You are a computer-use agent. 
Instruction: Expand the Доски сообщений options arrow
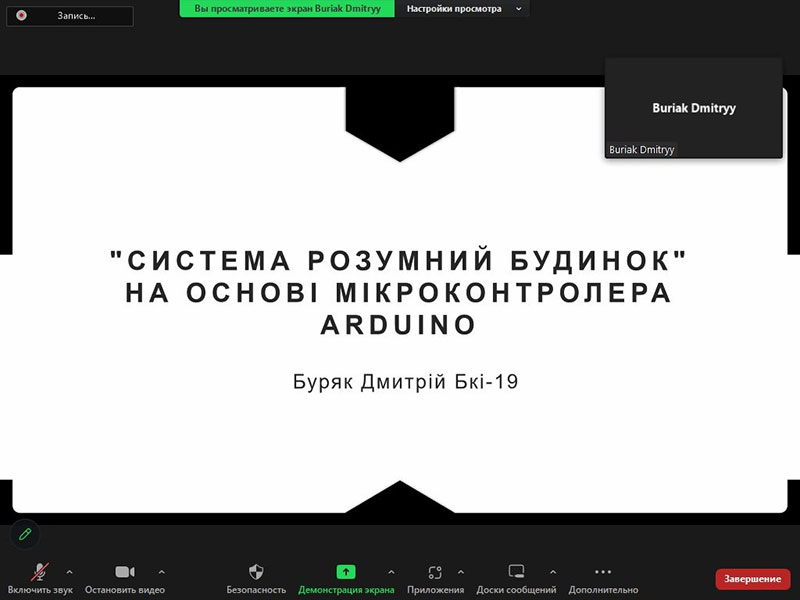[x=553, y=572]
